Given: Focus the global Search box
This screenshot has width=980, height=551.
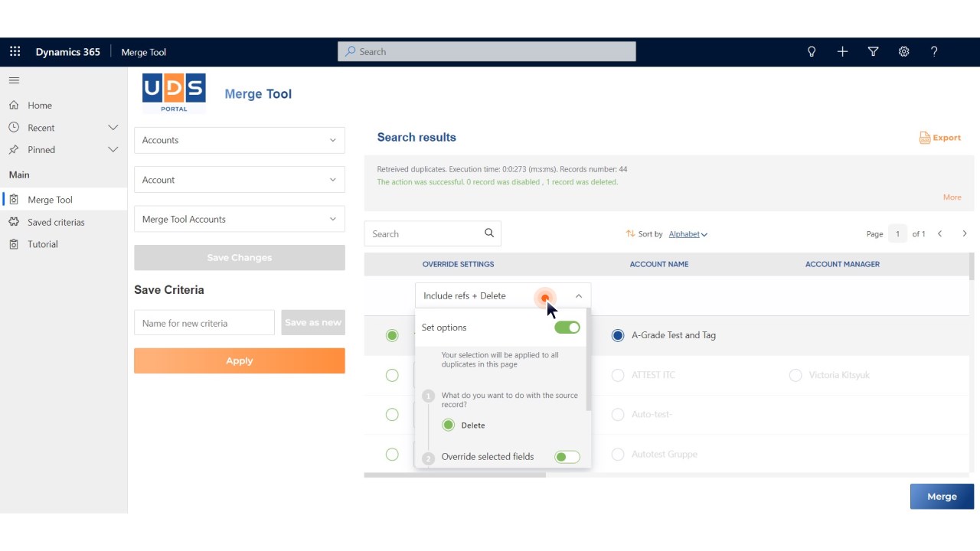Looking at the screenshot, I should [x=487, y=51].
